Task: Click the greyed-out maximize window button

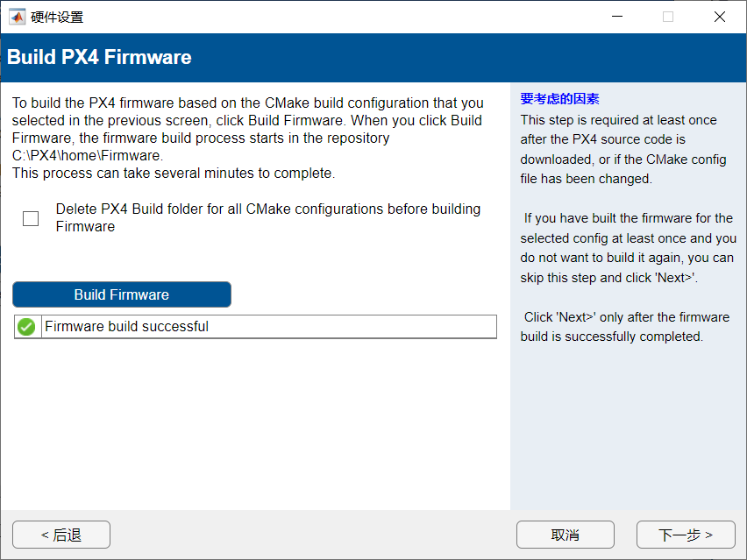Action: point(668,17)
